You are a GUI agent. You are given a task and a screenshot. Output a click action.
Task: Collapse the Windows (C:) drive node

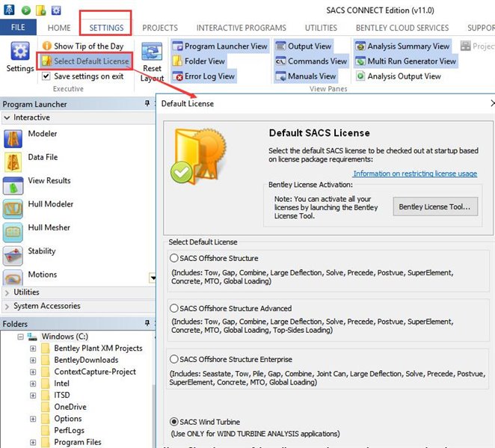coord(20,337)
